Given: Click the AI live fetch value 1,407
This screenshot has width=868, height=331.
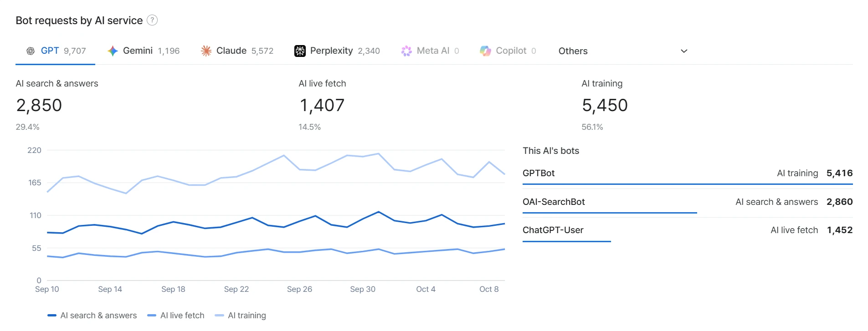Looking at the screenshot, I should [322, 105].
